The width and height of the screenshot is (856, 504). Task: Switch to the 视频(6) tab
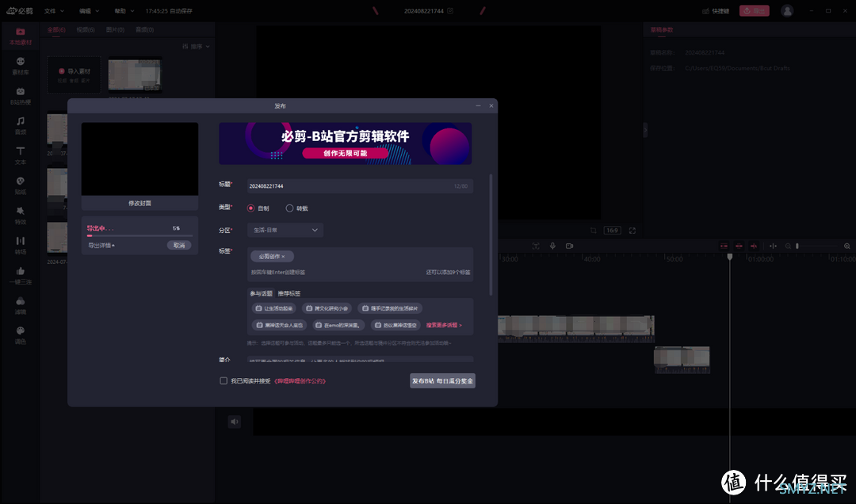point(86,29)
